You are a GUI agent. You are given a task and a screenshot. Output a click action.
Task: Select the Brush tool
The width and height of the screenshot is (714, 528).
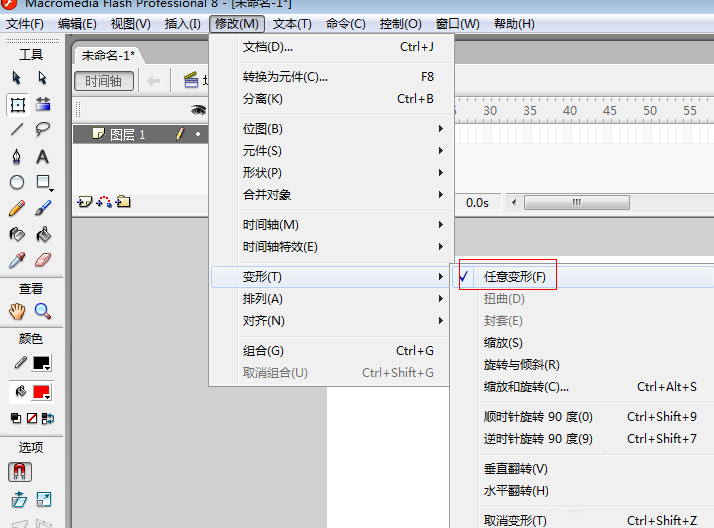(43, 208)
